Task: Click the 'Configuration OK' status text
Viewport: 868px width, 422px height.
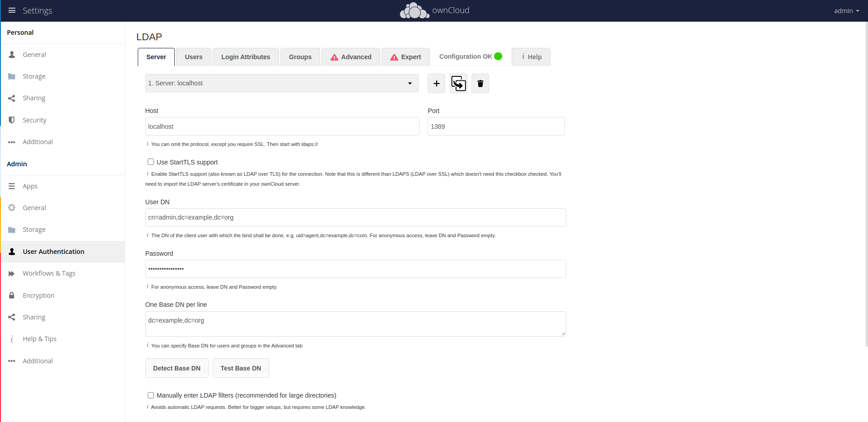Action: coord(466,56)
